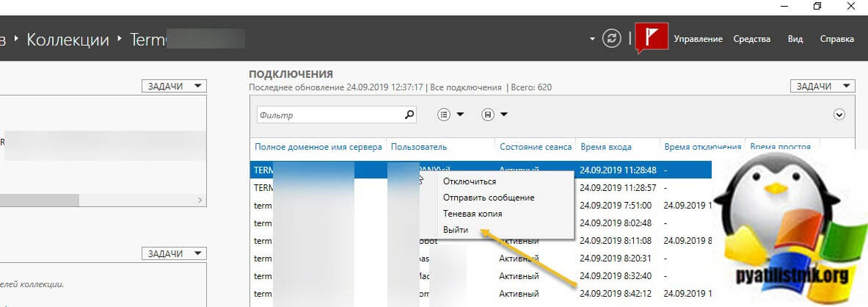Open the ЗАДАЧИ dropdown in ПОДКЛЮЧЕНИЯ panel
The image size is (868, 307).
click(x=823, y=86)
